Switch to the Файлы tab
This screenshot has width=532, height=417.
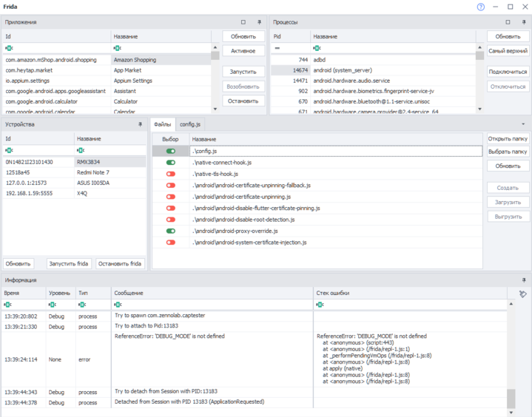pos(162,124)
